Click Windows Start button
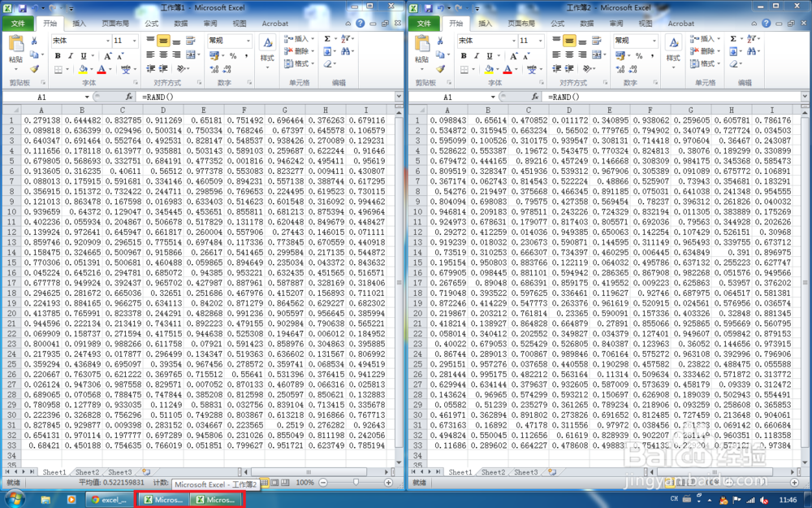This screenshot has width=812, height=508. 14,500
